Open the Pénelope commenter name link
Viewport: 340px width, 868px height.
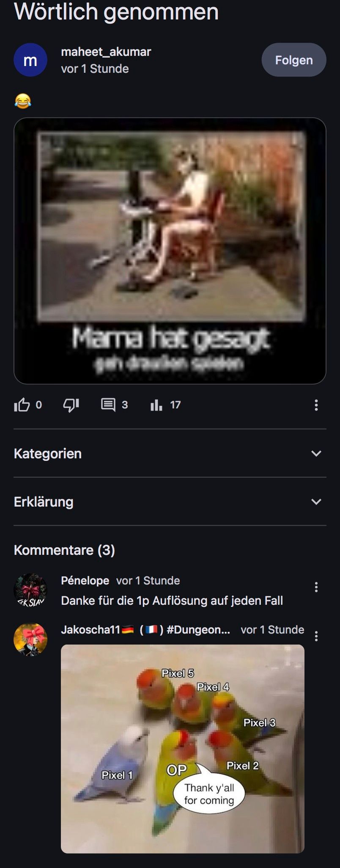coord(85,580)
